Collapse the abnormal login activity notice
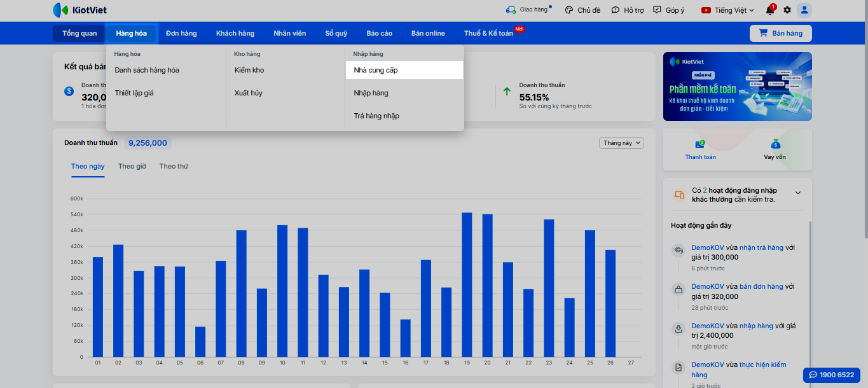Viewport: 868px width, 388px height. coord(798,193)
